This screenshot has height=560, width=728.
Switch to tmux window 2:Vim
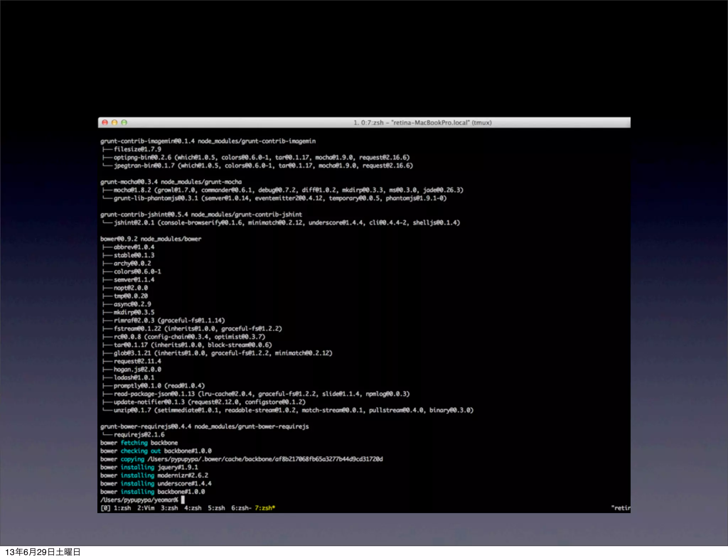[146, 508]
